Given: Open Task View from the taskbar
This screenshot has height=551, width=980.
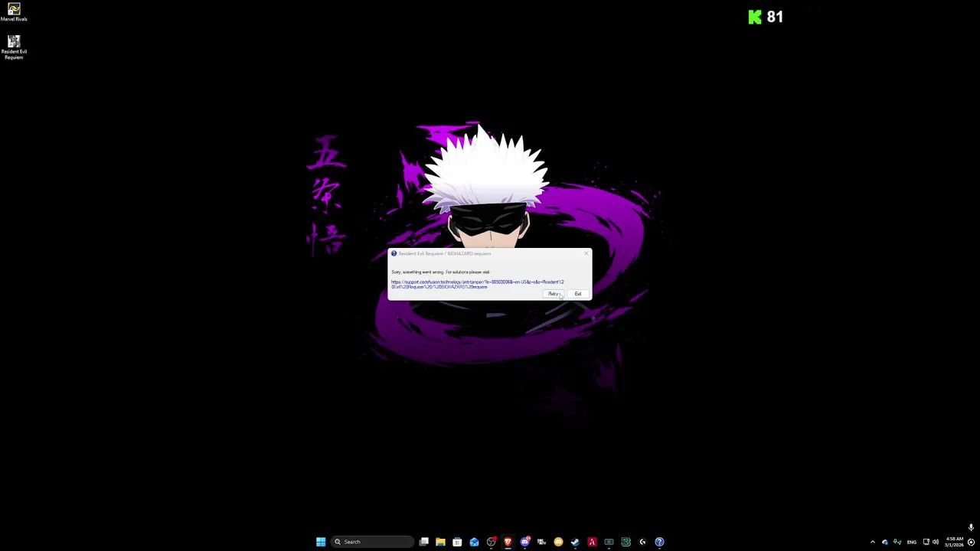Looking at the screenshot, I should (x=423, y=542).
